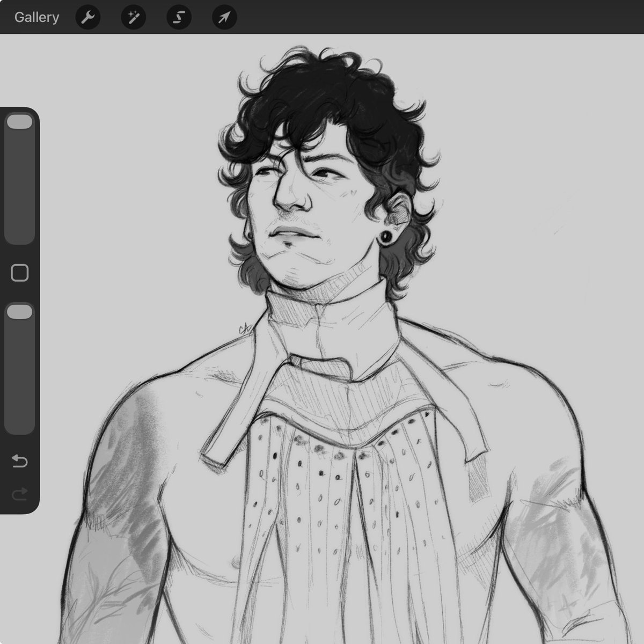Activate the Selection tool

[179, 18]
